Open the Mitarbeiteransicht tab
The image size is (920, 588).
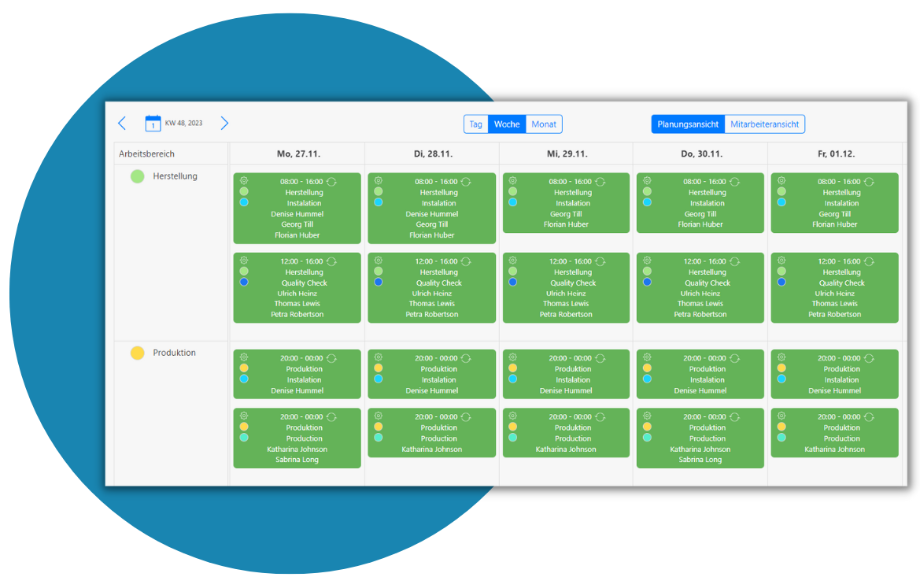point(764,124)
